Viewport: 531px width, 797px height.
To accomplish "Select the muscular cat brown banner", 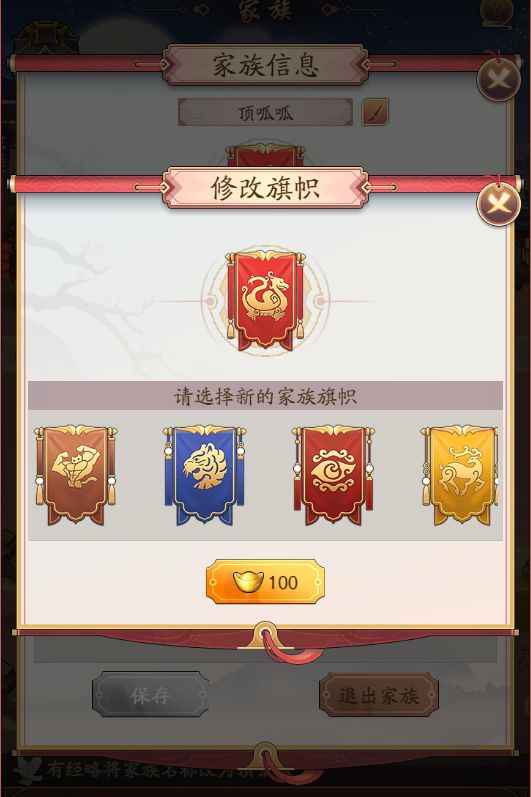I will tap(76, 475).
